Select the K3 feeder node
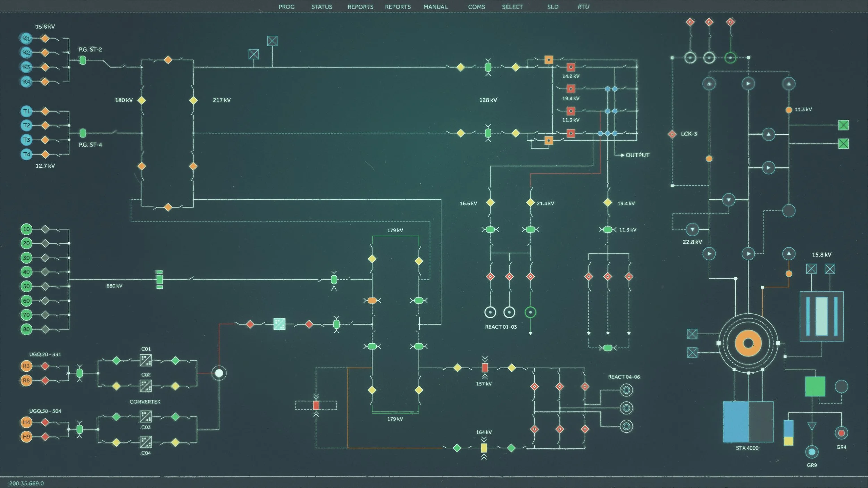This screenshot has width=868, height=488. tap(26, 67)
